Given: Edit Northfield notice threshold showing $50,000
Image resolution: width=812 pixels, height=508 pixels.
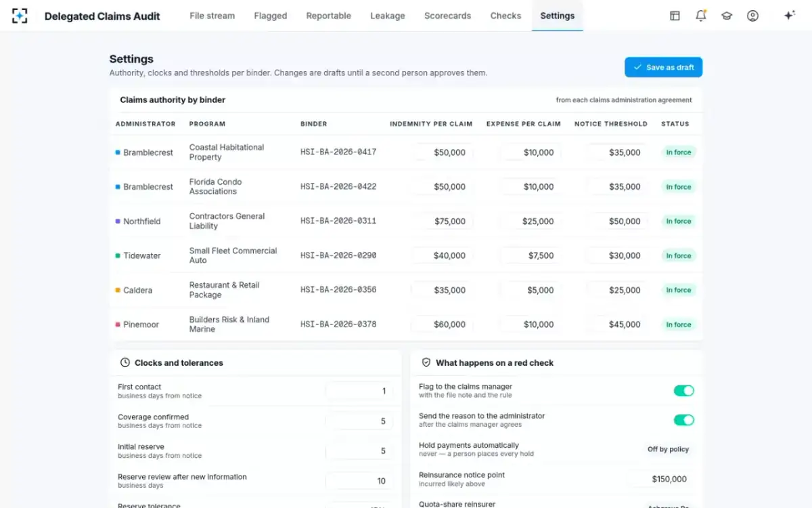Looking at the screenshot, I should pos(617,221).
